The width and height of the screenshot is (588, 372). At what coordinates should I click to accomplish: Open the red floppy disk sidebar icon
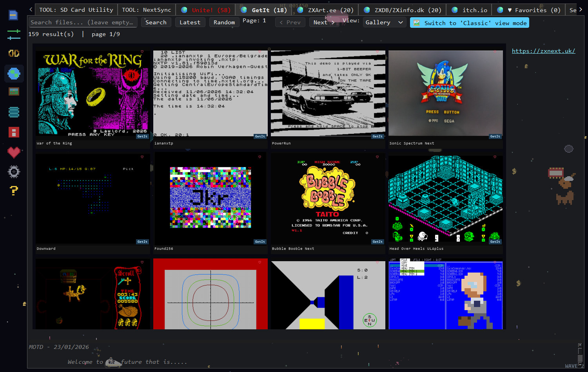(14, 132)
